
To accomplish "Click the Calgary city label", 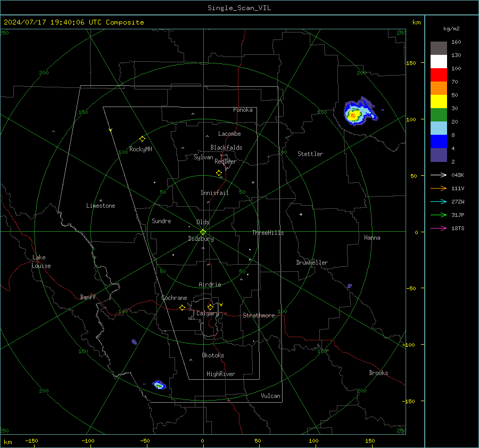I will (x=208, y=313).
